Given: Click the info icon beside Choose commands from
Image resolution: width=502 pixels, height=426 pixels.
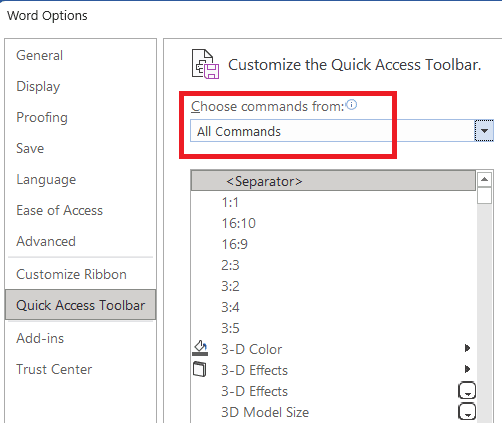Looking at the screenshot, I should [x=351, y=105].
